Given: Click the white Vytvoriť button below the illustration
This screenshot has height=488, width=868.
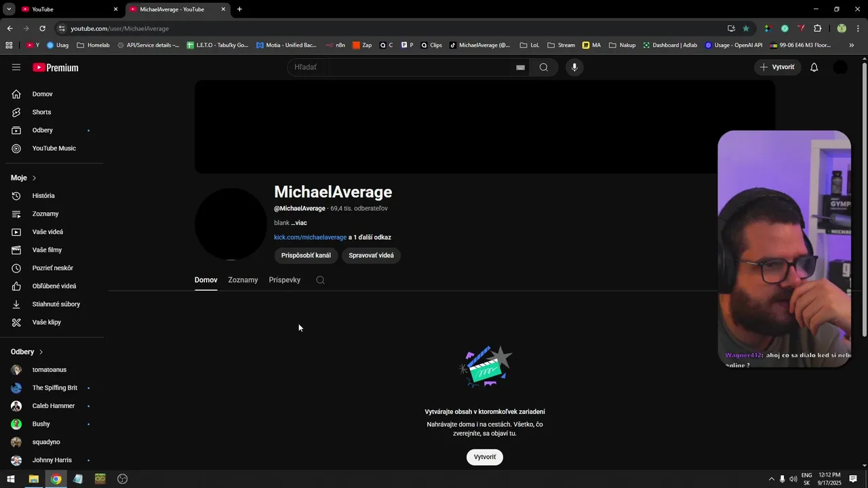Looking at the screenshot, I should click(485, 457).
